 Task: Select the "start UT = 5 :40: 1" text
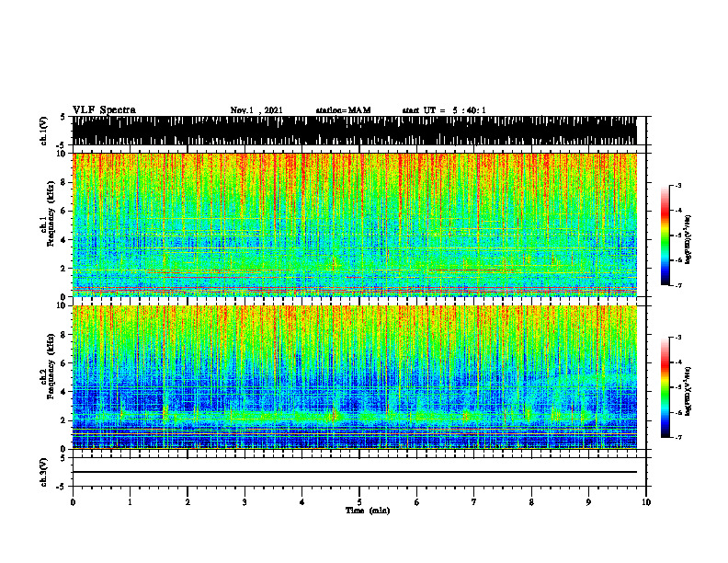[x=444, y=110]
